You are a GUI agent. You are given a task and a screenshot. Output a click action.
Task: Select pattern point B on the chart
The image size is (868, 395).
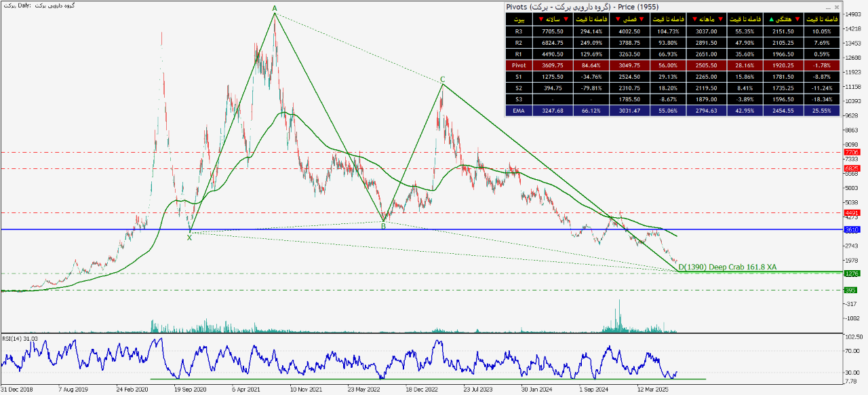(x=383, y=226)
